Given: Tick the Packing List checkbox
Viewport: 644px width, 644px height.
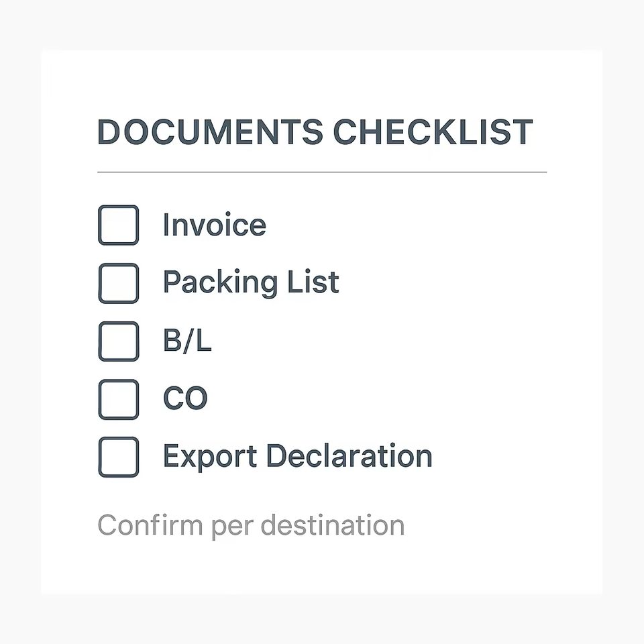Looking at the screenshot, I should 119,283.
